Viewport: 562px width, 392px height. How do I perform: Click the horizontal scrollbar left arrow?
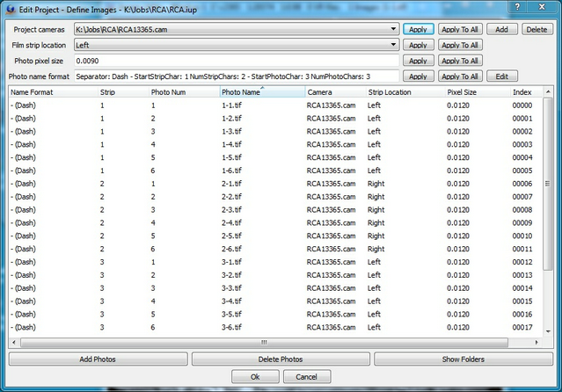coord(14,342)
